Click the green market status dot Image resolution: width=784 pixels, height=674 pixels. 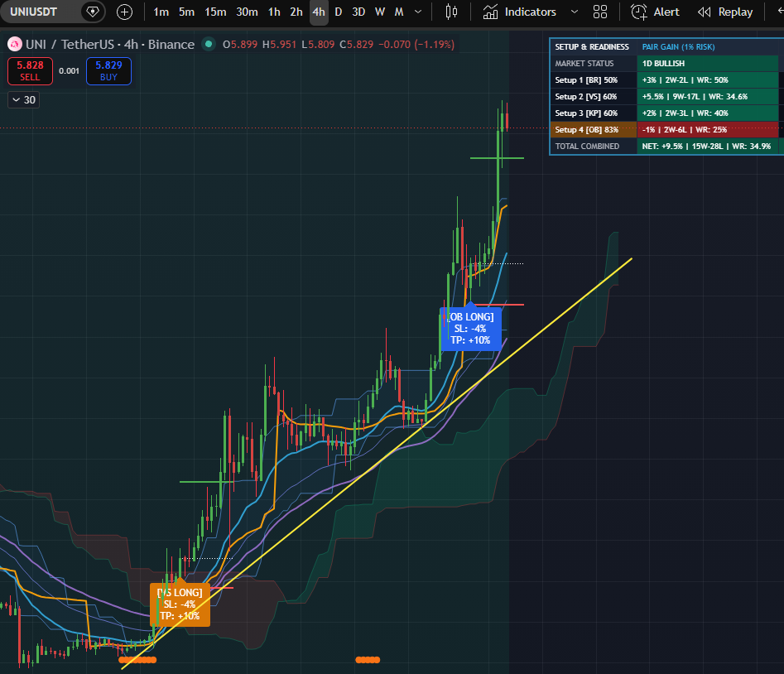[209, 45]
